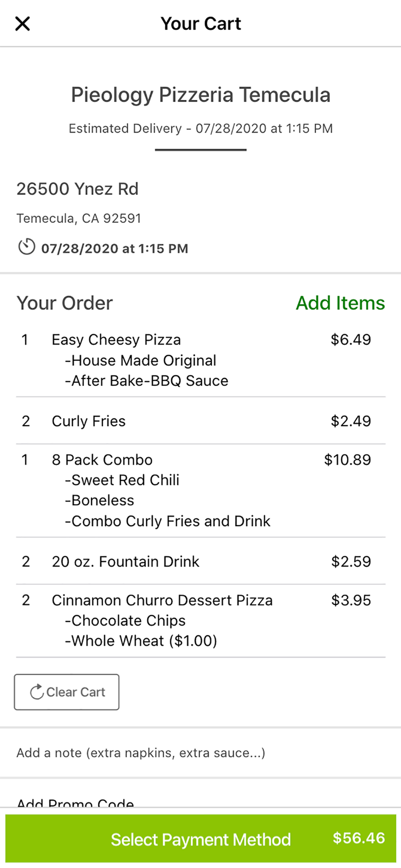This screenshot has height=868, width=401.
Task: Open Cinnamon Churro Dessert Pizza item
Action: pos(200,621)
